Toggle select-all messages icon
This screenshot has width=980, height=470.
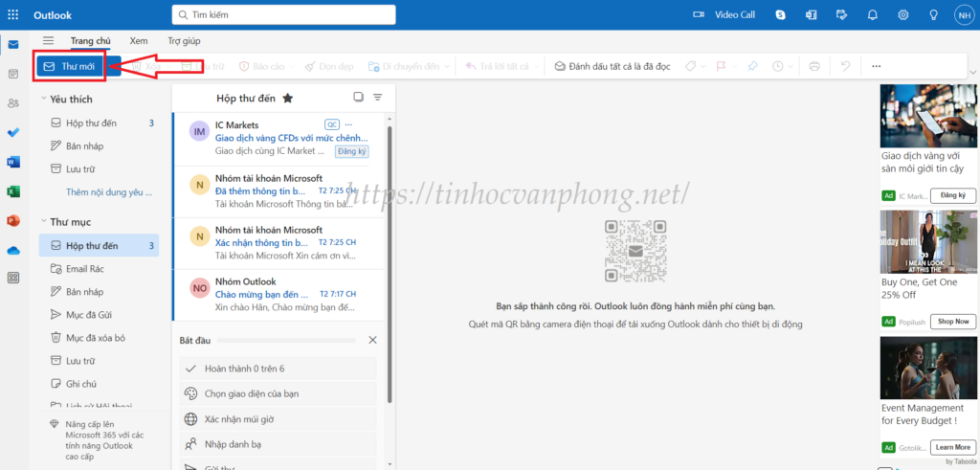(x=358, y=97)
